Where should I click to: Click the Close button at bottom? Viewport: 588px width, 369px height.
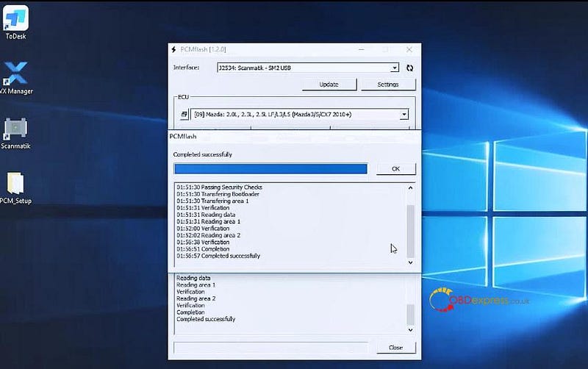[x=395, y=348]
